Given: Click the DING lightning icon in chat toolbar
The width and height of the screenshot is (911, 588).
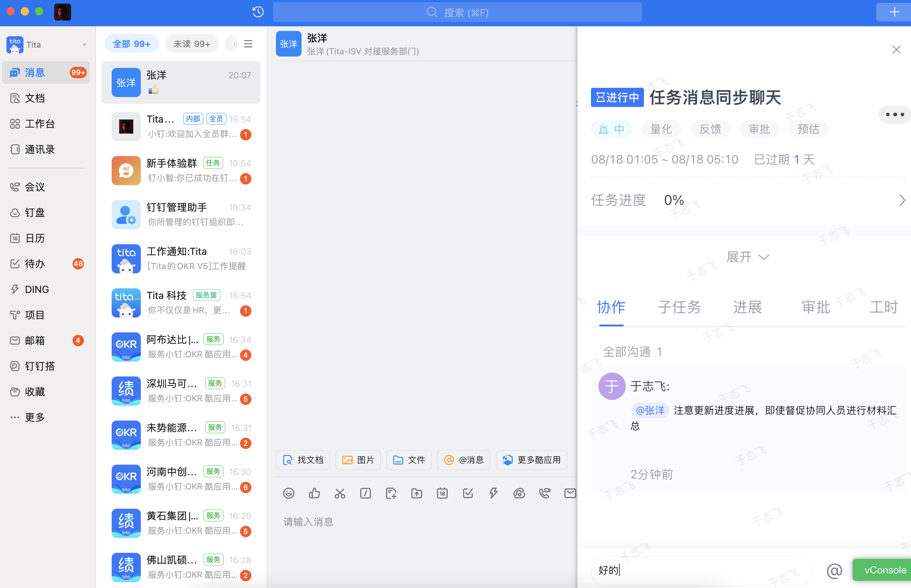Looking at the screenshot, I should point(493,493).
